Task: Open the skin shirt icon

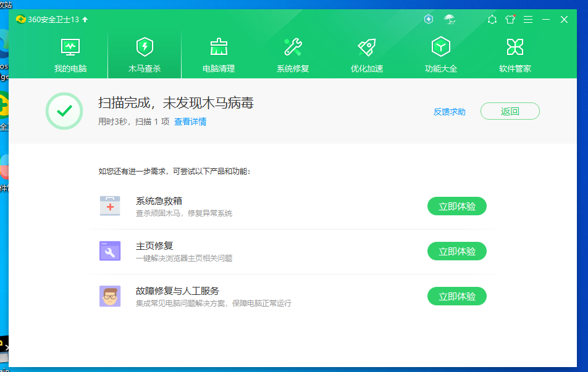Action: (x=510, y=20)
